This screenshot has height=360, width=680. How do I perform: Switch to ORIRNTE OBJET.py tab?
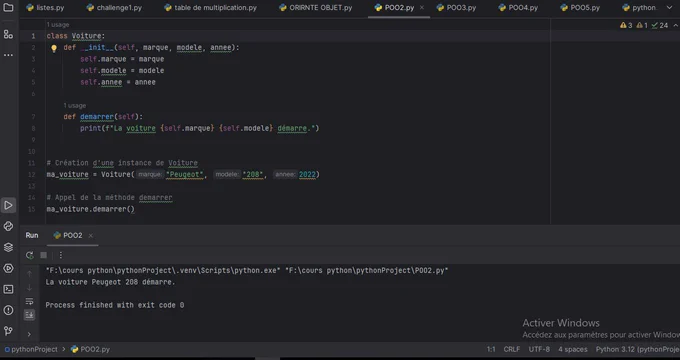click(x=315, y=8)
